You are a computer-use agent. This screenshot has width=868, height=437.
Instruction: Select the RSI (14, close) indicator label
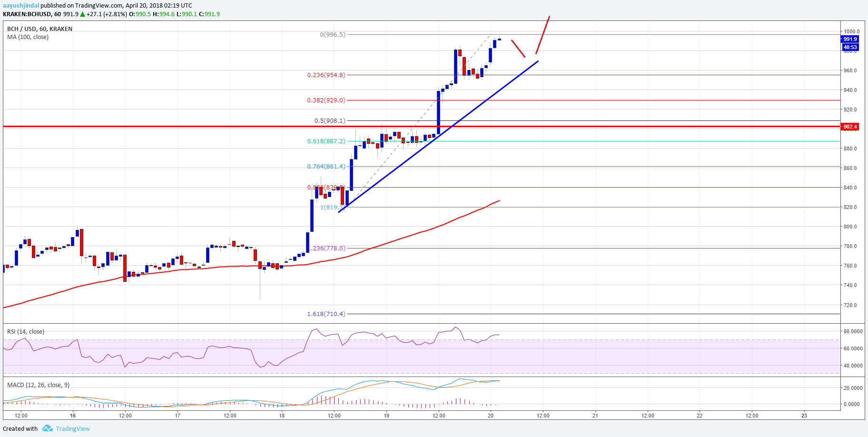26,332
